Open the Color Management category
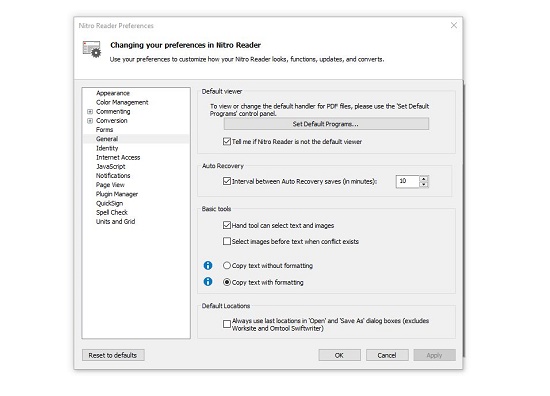 click(x=122, y=102)
